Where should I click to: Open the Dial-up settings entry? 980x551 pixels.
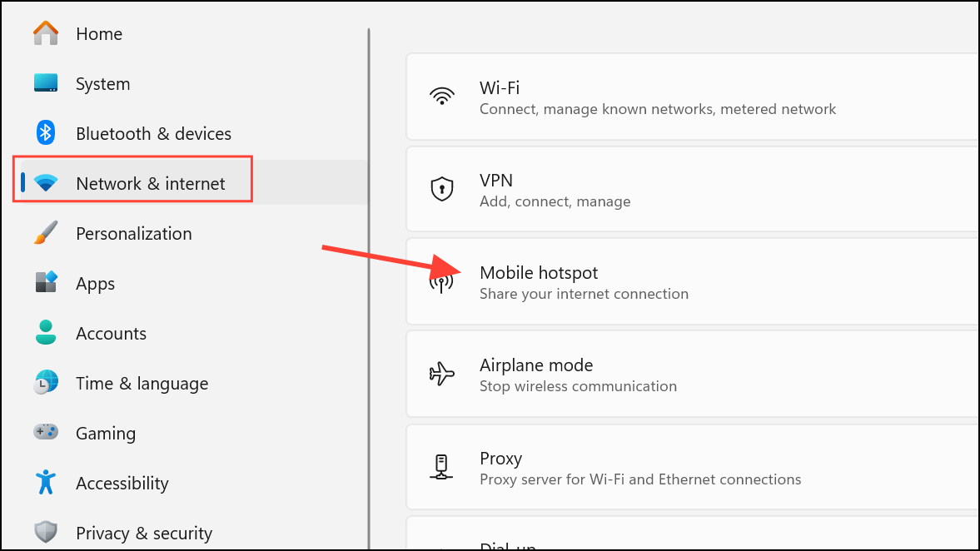693,534
